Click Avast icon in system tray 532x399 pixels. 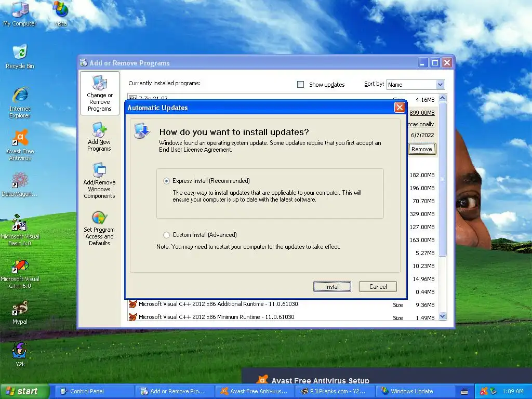pyautogui.click(x=484, y=391)
